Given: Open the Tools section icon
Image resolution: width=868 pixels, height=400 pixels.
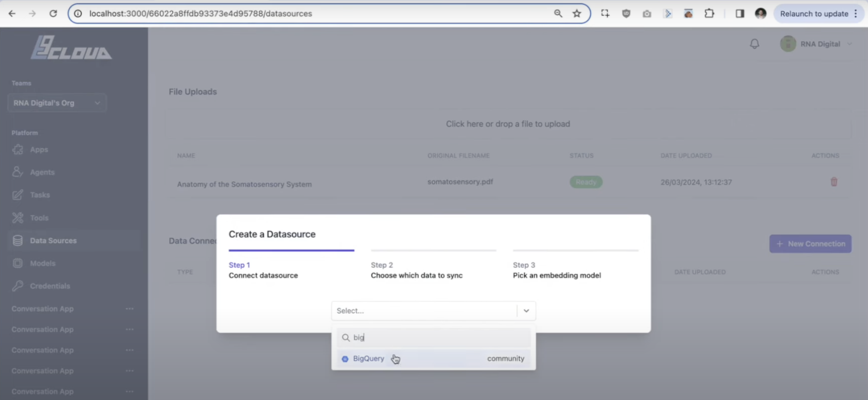Looking at the screenshot, I should 17,218.
